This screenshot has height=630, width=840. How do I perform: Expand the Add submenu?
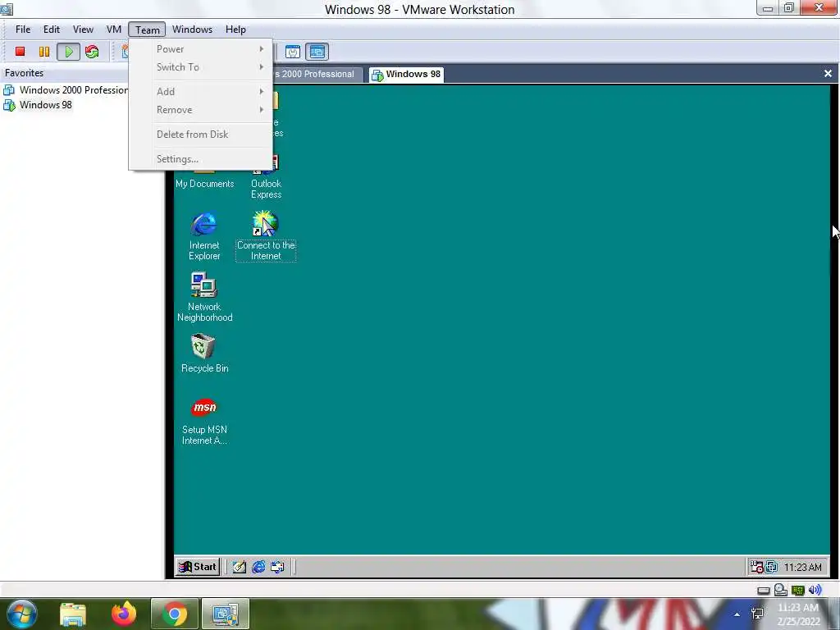201,92
